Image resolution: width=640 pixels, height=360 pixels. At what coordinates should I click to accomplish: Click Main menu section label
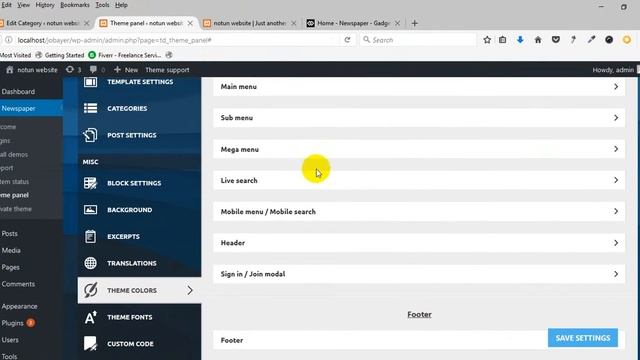pos(239,87)
